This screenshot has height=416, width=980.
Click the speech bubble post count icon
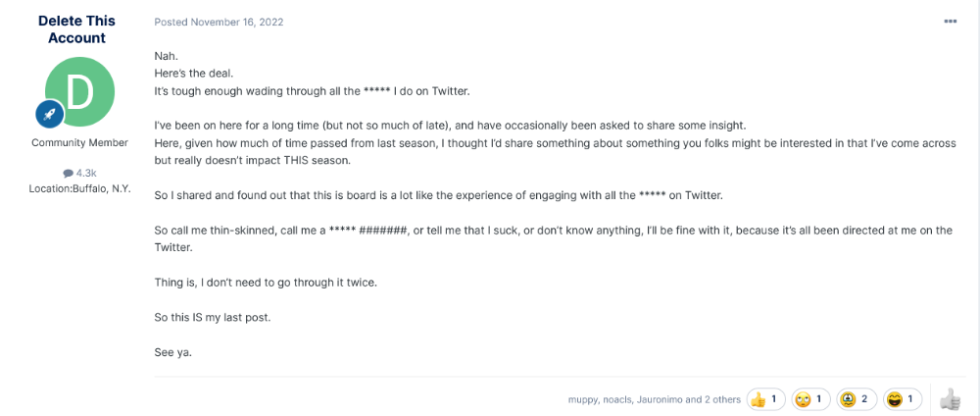tap(69, 174)
